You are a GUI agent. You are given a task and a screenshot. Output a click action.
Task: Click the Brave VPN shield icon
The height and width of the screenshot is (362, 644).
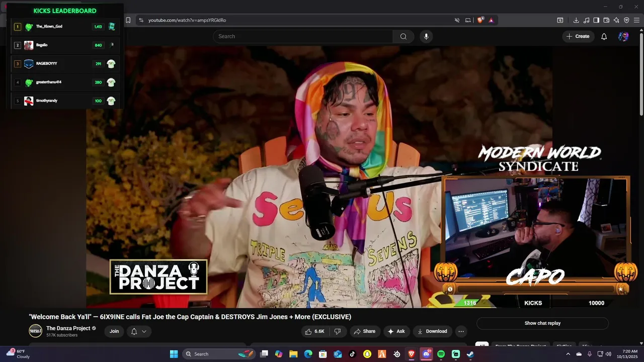coord(626,20)
